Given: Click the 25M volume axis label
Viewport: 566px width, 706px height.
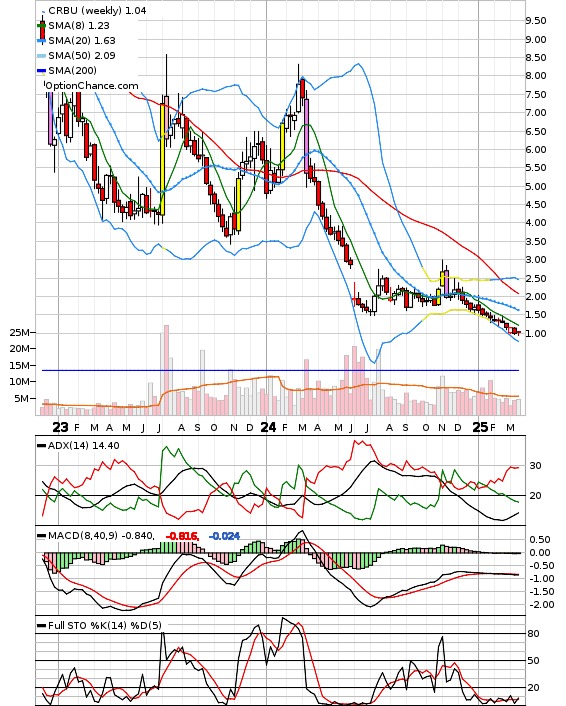Looking at the screenshot, I should 19,333.
